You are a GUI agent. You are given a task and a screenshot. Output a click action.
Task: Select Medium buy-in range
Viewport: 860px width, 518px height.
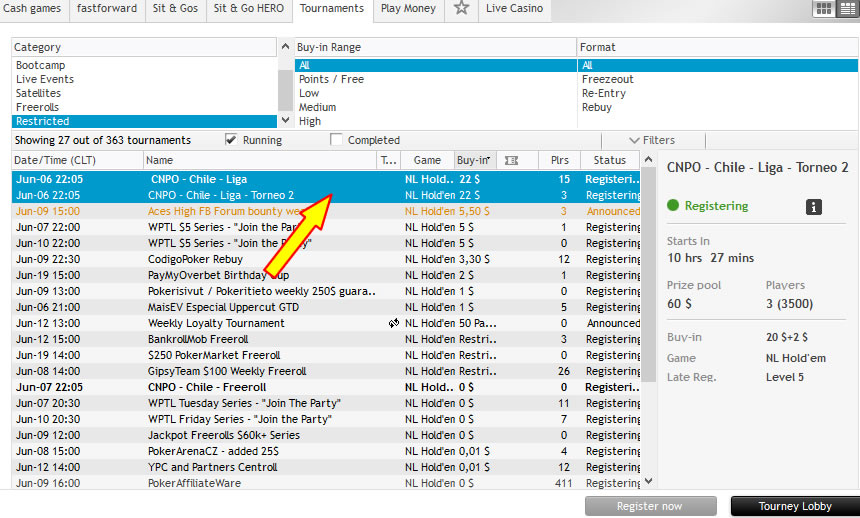[435, 108]
